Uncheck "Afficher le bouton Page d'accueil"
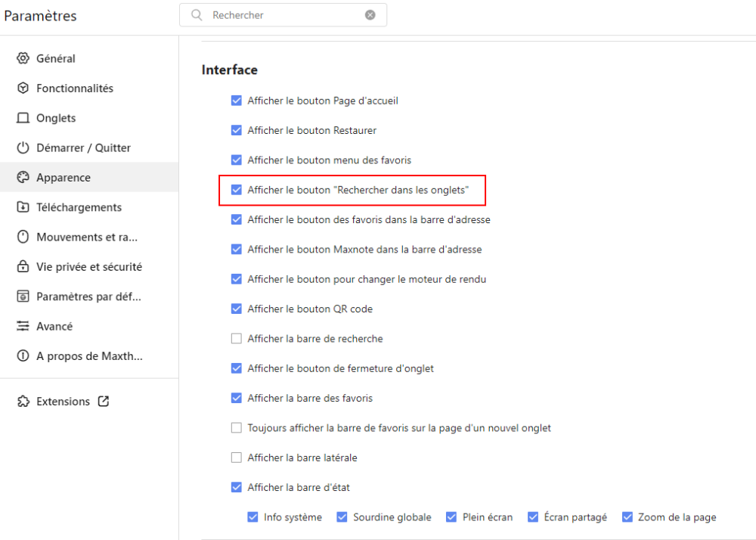756x540 pixels. [237, 101]
